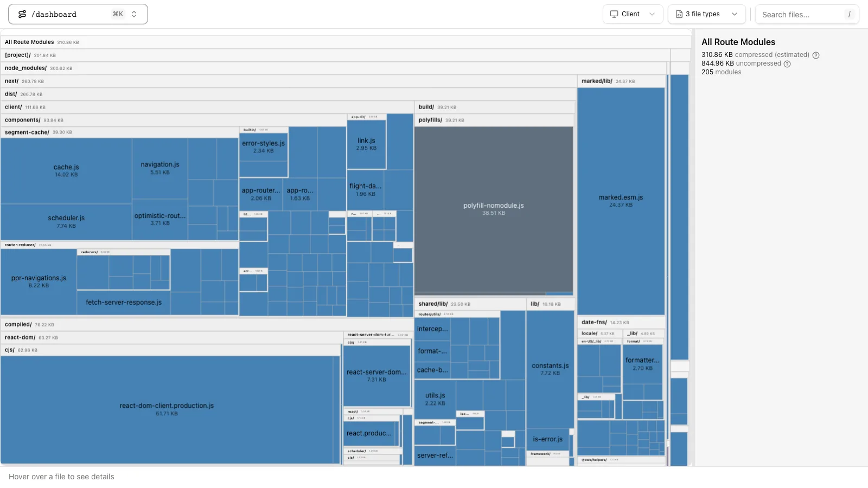
Task: Open the Client environment dropdown
Action: click(633, 14)
